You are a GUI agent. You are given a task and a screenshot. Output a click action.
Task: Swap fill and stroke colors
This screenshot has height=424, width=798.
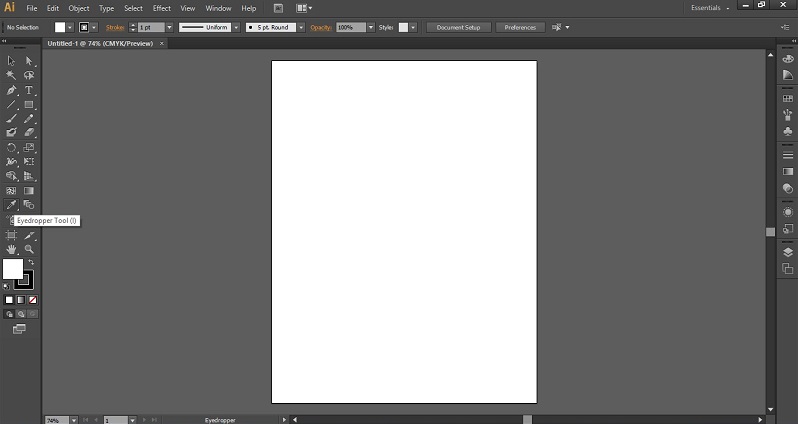(31, 262)
